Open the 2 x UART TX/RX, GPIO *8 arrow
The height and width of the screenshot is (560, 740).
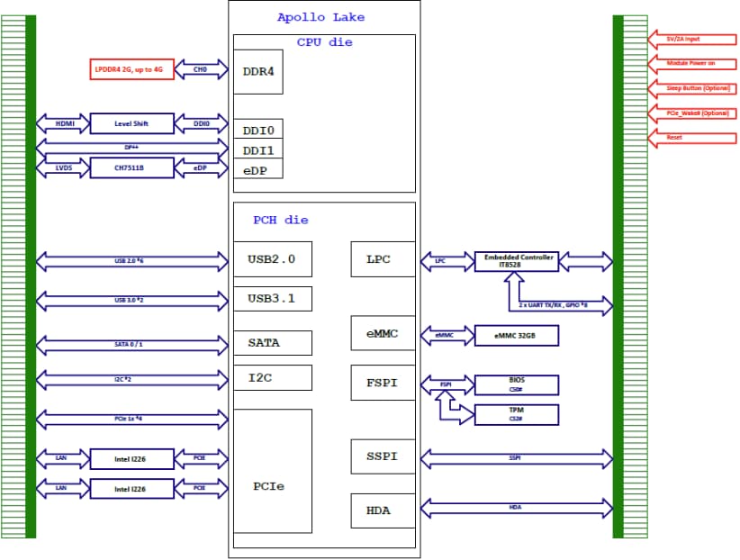coord(555,306)
